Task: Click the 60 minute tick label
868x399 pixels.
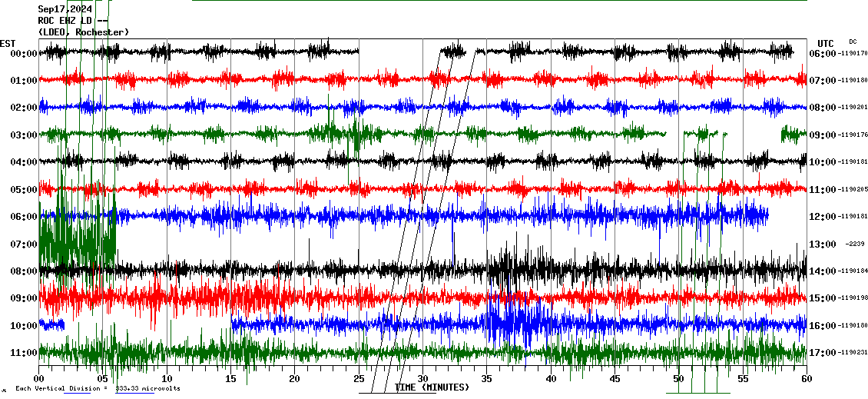Action: pyautogui.click(x=807, y=379)
